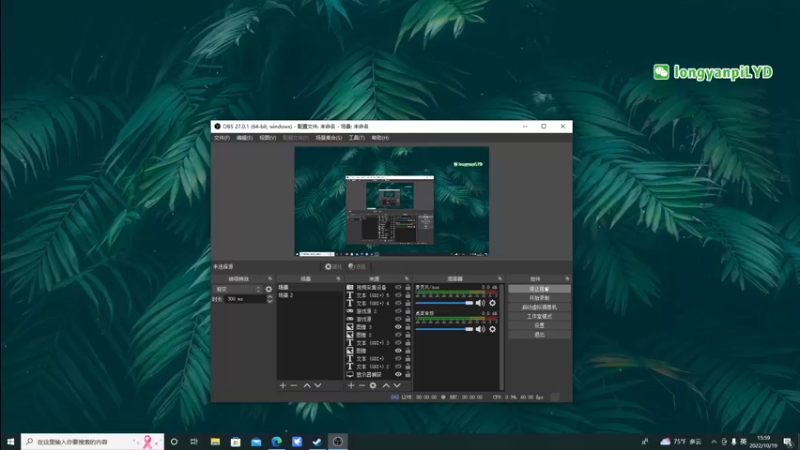Increase transition duration with up arrow

[270, 297]
